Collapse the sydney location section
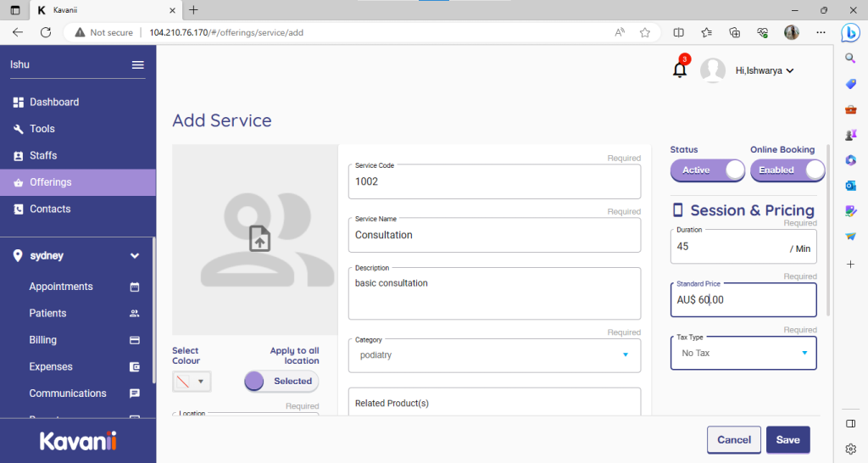The width and height of the screenshot is (868, 463). pos(134,255)
